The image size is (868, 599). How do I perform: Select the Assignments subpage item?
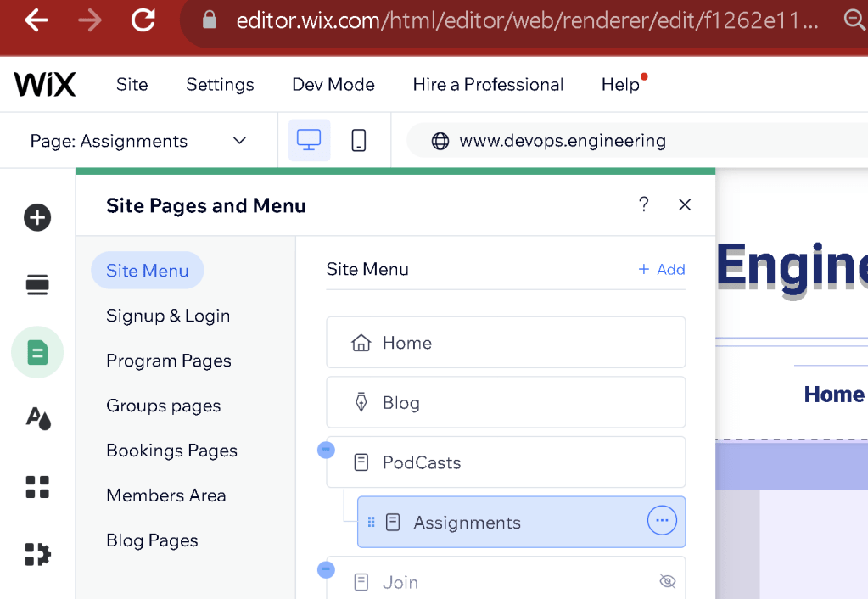pos(522,522)
